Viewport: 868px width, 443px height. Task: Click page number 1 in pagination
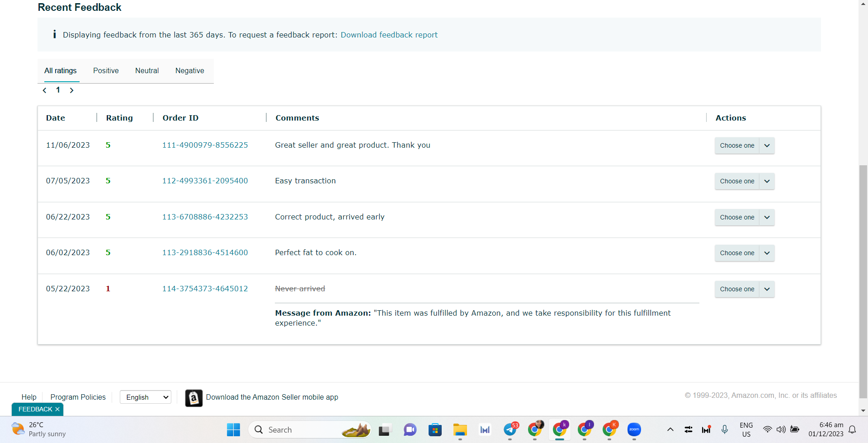click(58, 90)
